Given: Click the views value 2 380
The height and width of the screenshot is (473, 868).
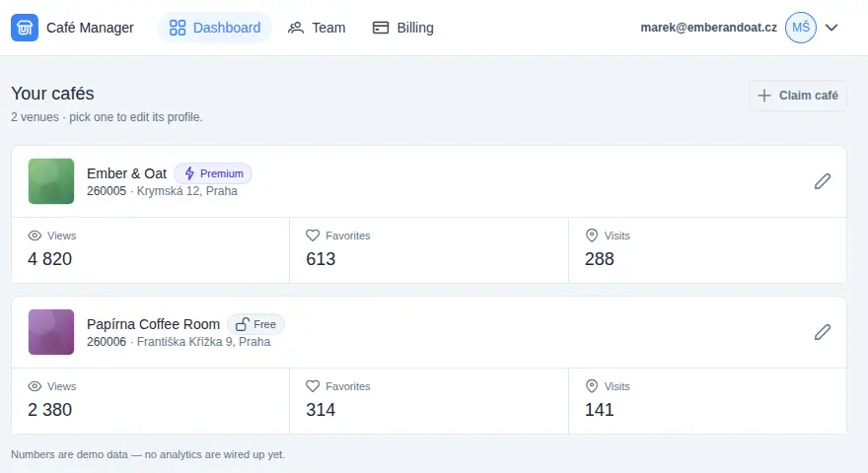Looking at the screenshot, I should pos(50,409).
